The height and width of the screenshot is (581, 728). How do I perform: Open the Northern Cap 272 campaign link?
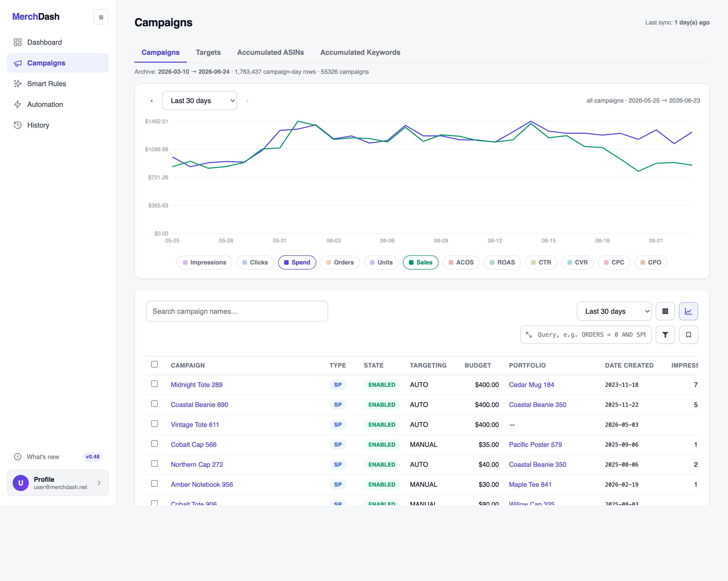click(197, 464)
